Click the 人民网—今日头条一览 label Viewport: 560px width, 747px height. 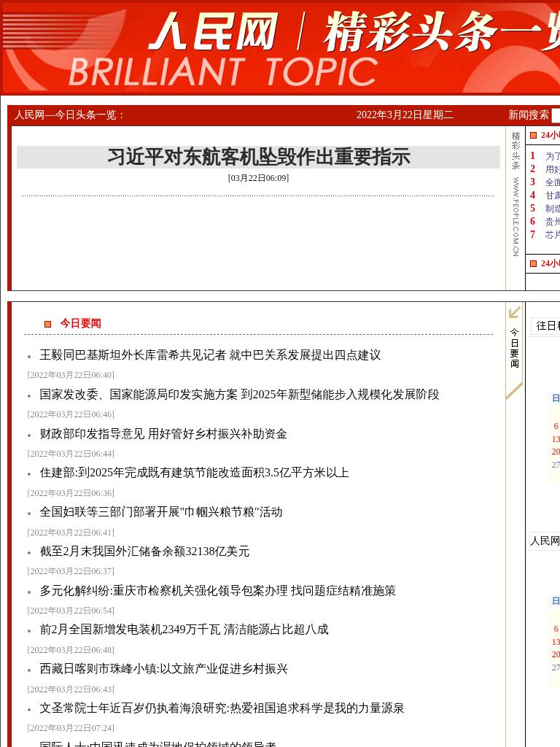pos(69,115)
